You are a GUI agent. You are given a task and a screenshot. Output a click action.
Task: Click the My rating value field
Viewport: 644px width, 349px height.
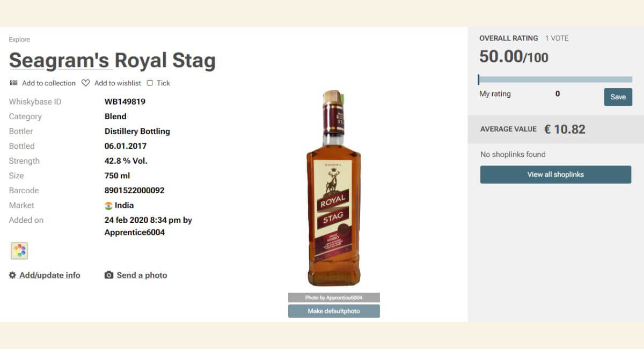point(557,93)
